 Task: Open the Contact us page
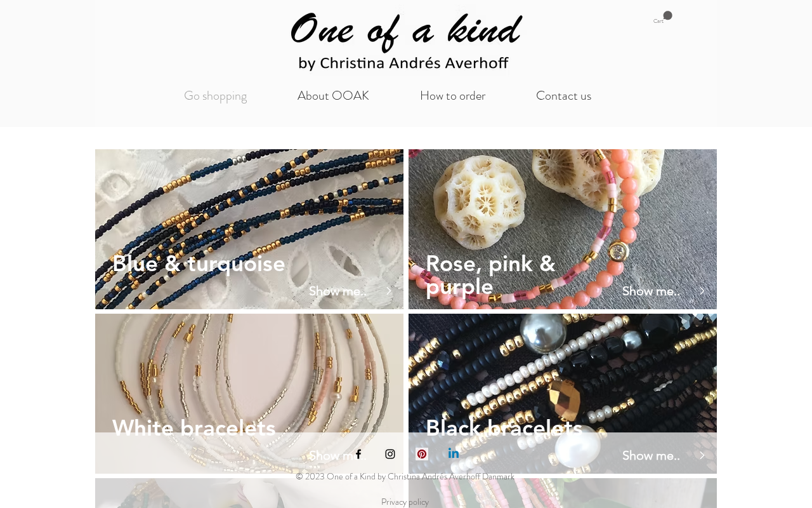pos(563,96)
